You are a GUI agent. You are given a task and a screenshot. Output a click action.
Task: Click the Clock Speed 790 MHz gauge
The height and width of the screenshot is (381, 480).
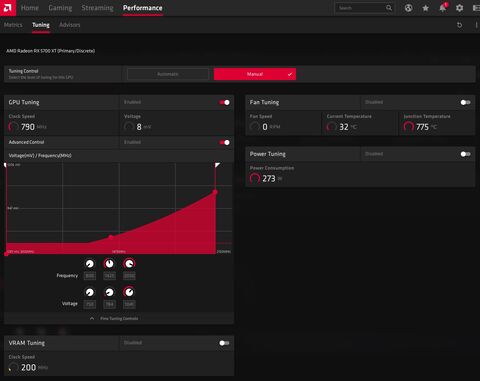[13, 127]
